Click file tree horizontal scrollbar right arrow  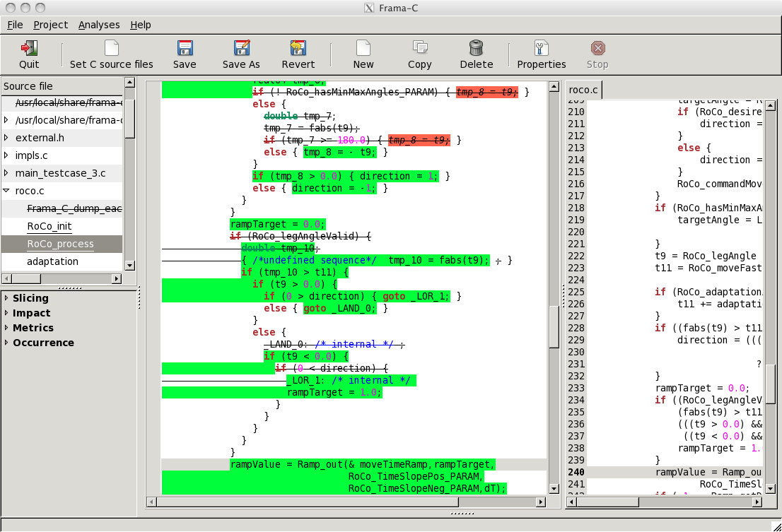[x=117, y=279]
